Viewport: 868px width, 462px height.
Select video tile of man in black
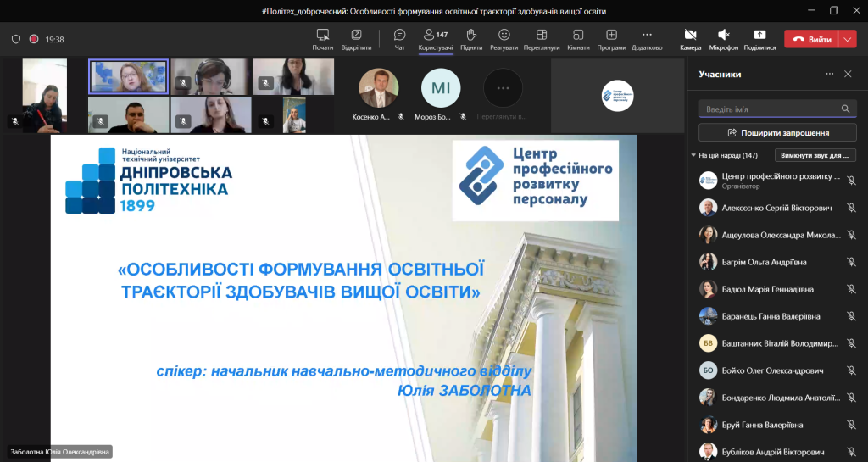(x=129, y=114)
